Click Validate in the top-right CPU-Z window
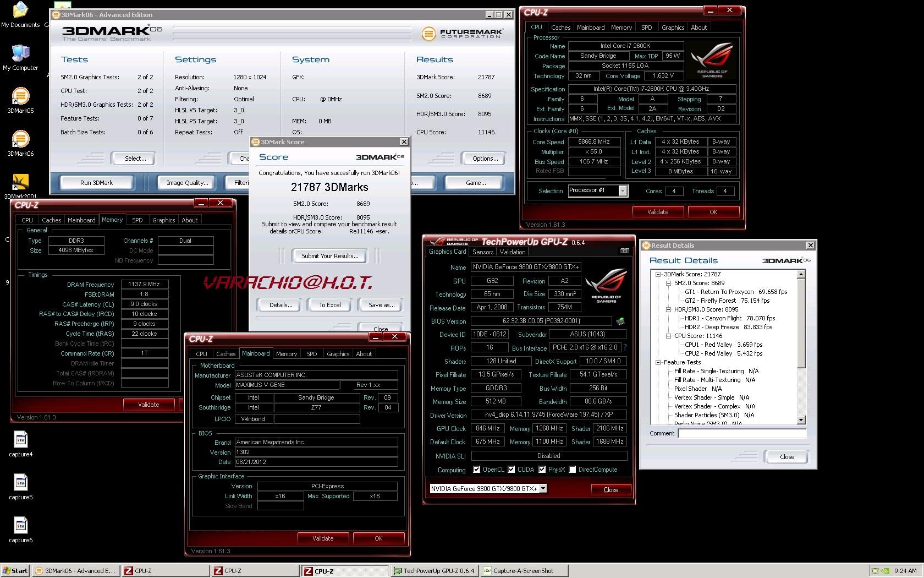Image resolution: width=924 pixels, height=578 pixels. (658, 212)
